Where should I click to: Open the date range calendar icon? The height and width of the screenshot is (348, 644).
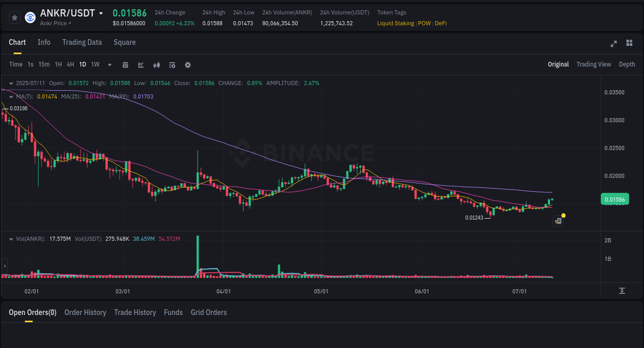tap(125, 64)
